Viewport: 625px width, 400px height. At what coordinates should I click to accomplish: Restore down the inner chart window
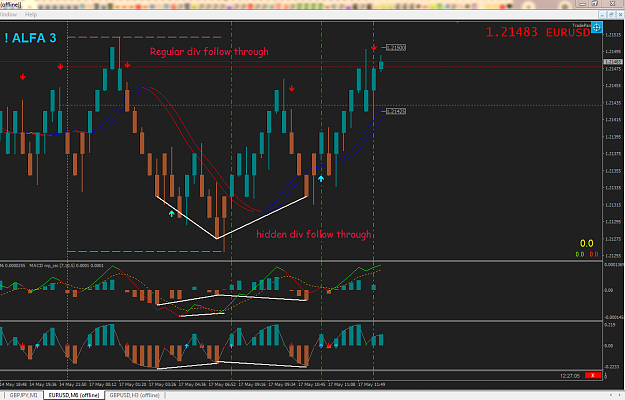[611, 15]
